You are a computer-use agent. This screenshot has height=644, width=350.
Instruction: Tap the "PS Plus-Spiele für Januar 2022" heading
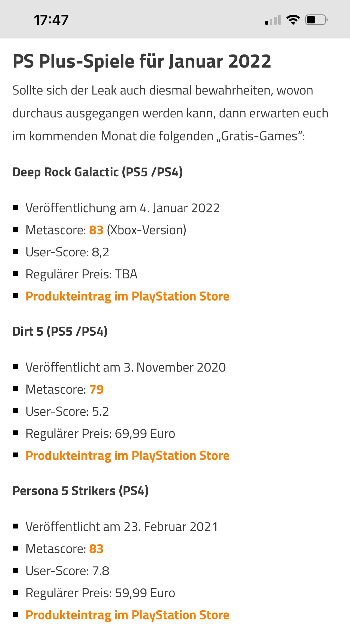(x=142, y=61)
